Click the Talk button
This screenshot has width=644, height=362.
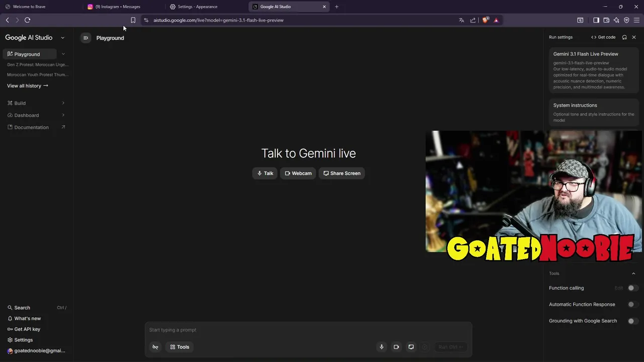pyautogui.click(x=265, y=173)
